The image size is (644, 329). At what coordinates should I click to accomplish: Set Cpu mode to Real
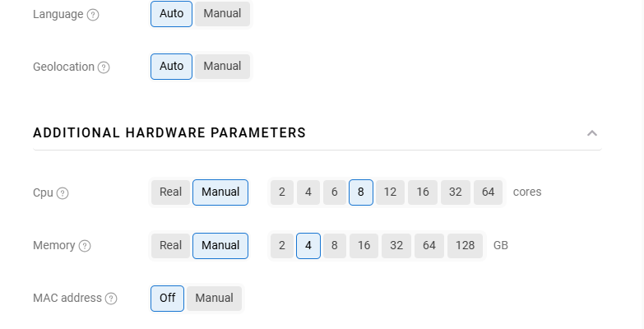170,192
